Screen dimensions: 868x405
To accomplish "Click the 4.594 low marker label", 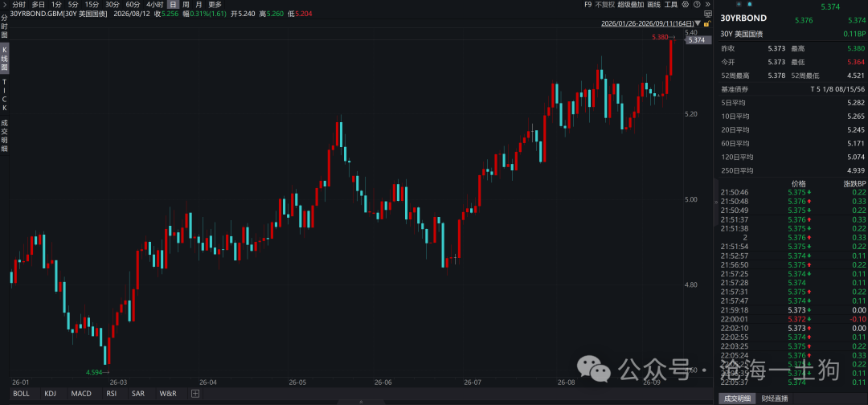I will (x=94, y=372).
